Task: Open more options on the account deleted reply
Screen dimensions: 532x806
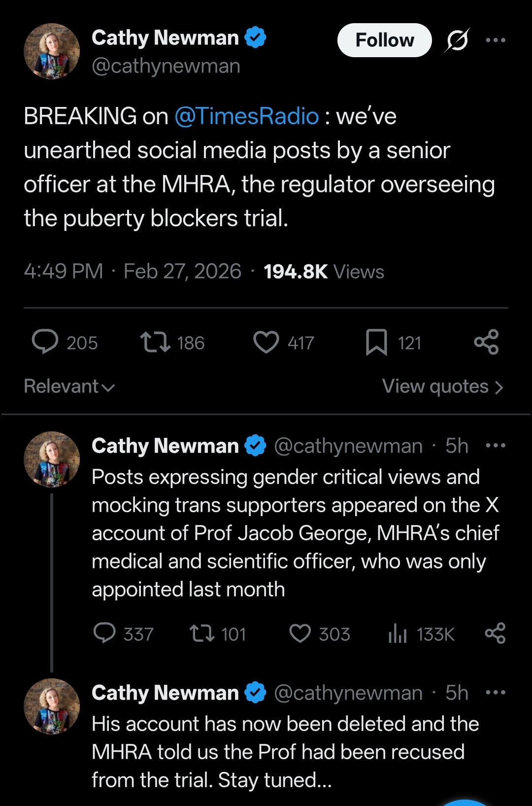Action: click(x=495, y=693)
